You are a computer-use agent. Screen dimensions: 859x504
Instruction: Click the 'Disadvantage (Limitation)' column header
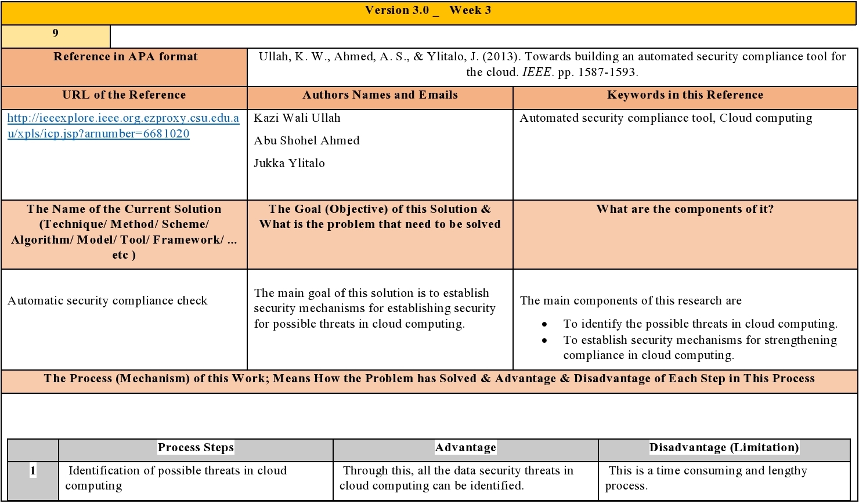coord(724,447)
